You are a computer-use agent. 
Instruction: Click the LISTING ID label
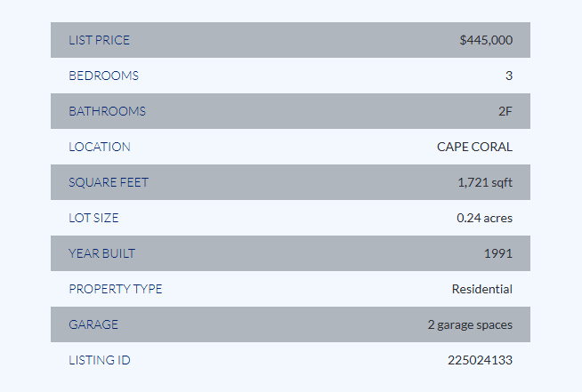(100, 361)
